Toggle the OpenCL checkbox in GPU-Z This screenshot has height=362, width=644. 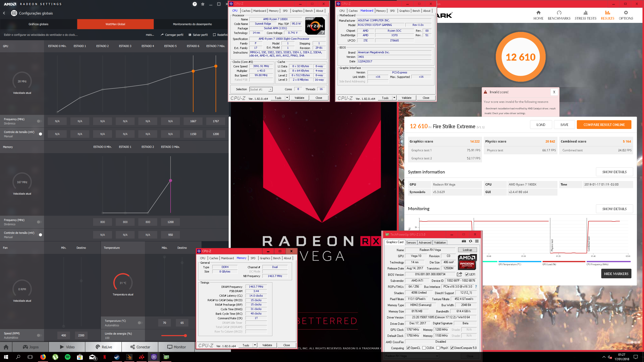(x=408, y=348)
